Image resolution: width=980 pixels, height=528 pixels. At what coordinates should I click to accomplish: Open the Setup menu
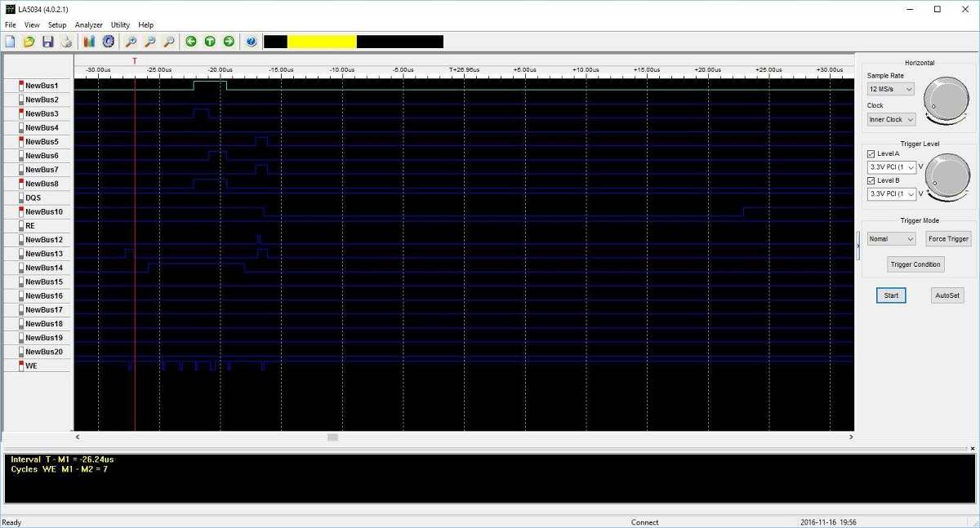click(57, 25)
